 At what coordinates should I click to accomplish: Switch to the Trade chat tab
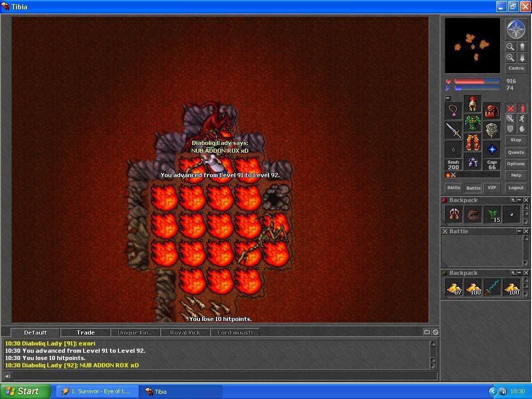(x=85, y=332)
